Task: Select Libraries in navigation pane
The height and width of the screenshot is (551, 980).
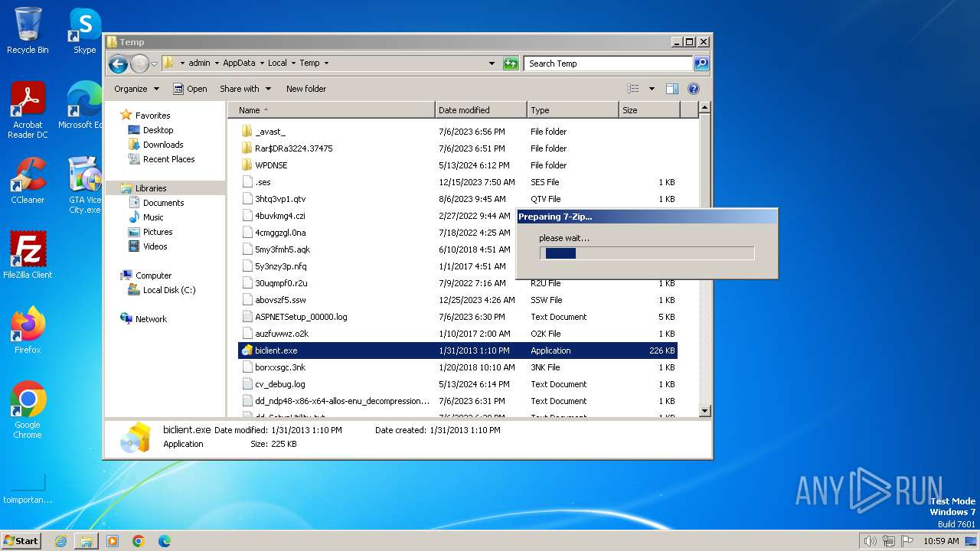Action: tap(151, 188)
